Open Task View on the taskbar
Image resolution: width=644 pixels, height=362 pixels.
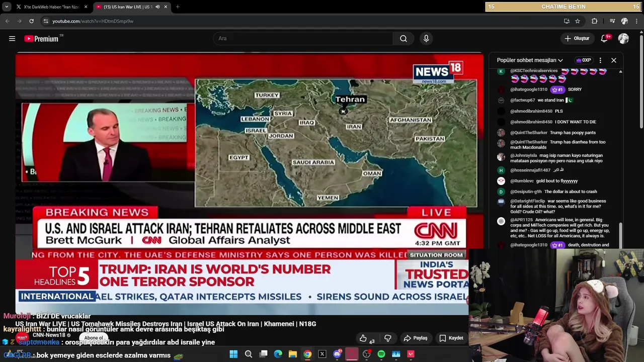point(263,354)
